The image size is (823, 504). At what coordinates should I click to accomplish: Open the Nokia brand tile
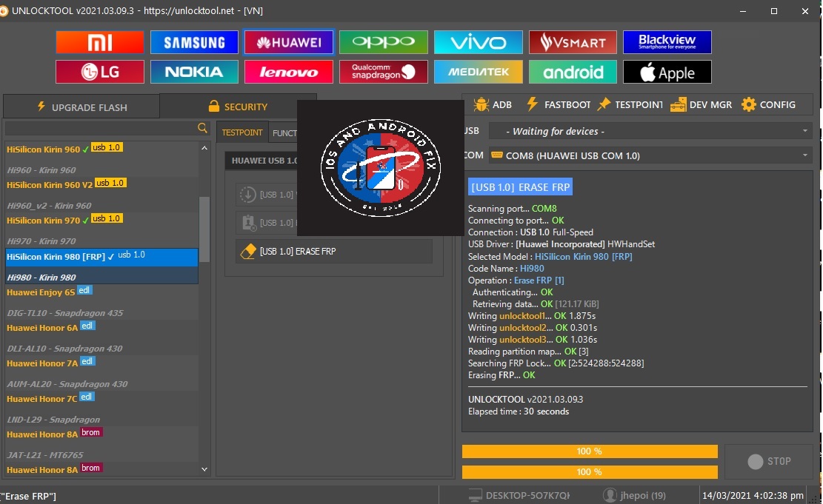click(194, 72)
